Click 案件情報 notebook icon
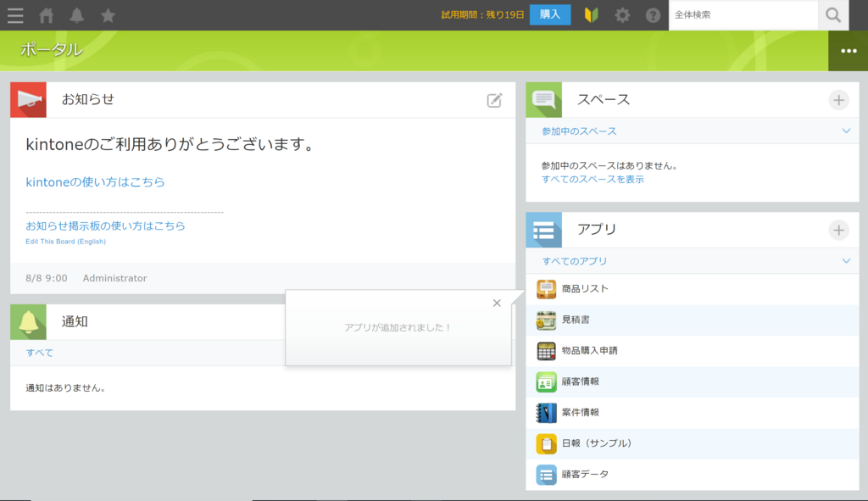This screenshot has height=501, width=868. [x=546, y=413]
